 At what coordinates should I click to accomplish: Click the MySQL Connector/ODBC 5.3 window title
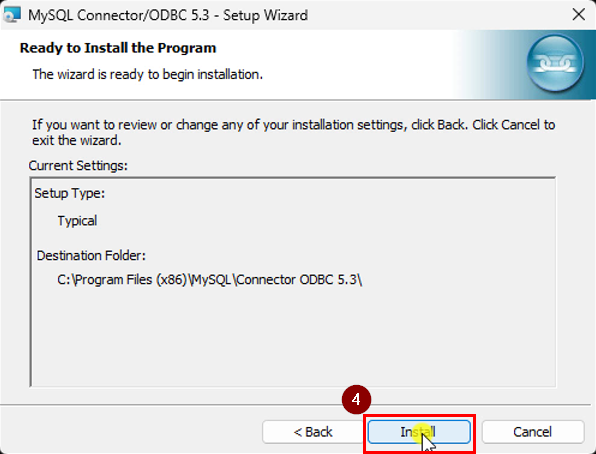168,15
